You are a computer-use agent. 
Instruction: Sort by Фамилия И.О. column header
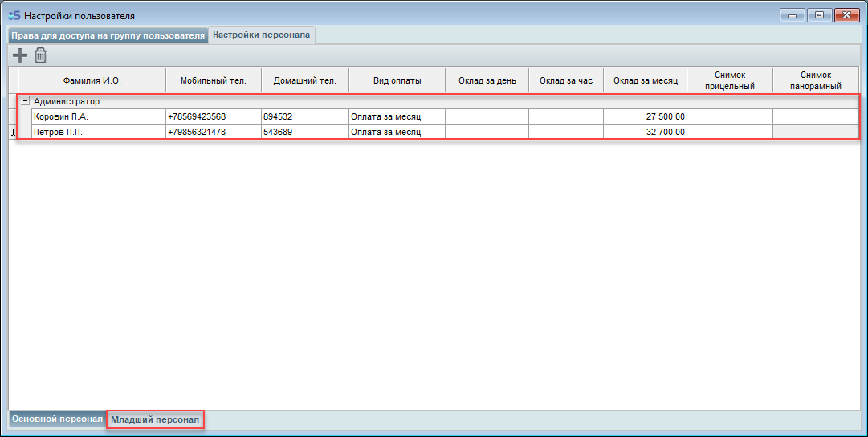(92, 80)
